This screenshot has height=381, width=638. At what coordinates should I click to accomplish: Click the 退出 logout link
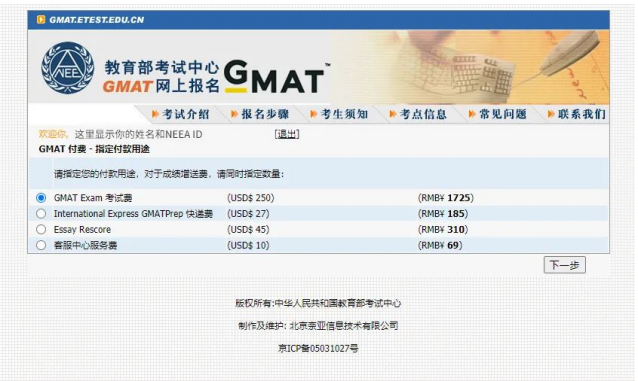pos(287,134)
